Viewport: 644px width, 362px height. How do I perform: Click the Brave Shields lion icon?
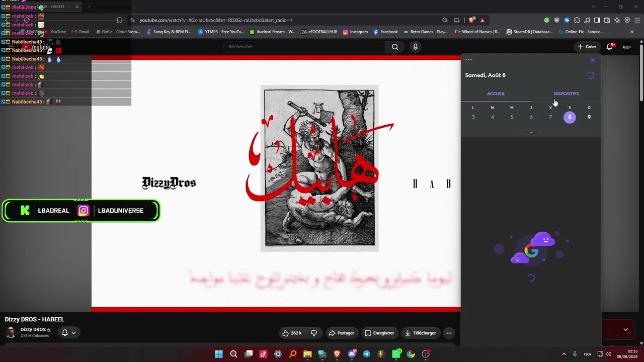[x=471, y=20]
